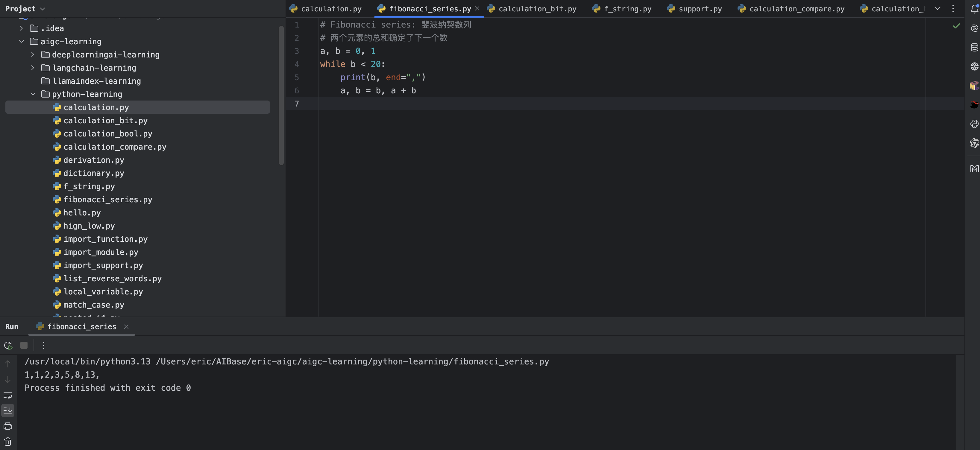Open editor tabs more-options vertical dots

(x=953, y=8)
